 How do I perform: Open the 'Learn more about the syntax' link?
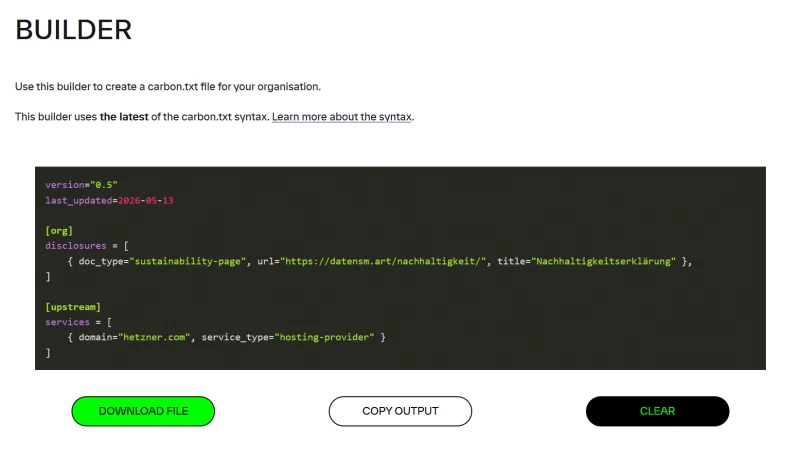[x=342, y=117]
